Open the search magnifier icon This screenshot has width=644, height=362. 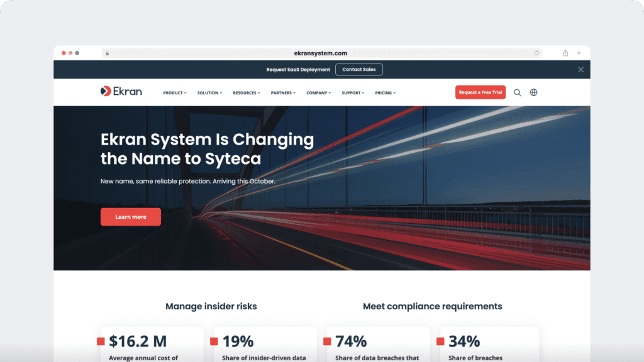coord(518,92)
